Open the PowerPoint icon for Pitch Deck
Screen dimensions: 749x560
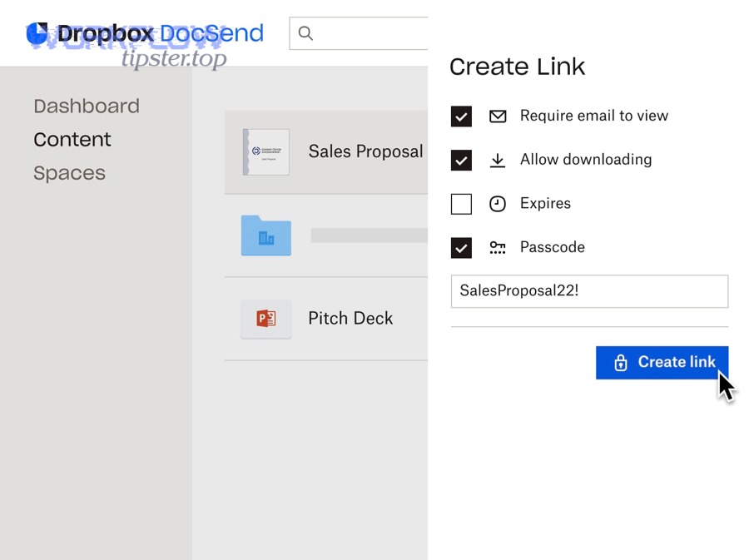click(x=265, y=319)
